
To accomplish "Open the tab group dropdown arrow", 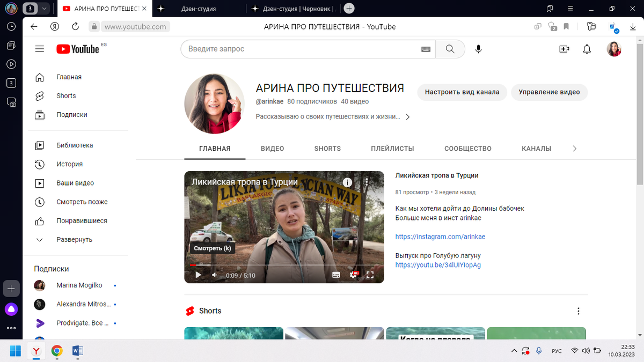I will click(x=44, y=8).
